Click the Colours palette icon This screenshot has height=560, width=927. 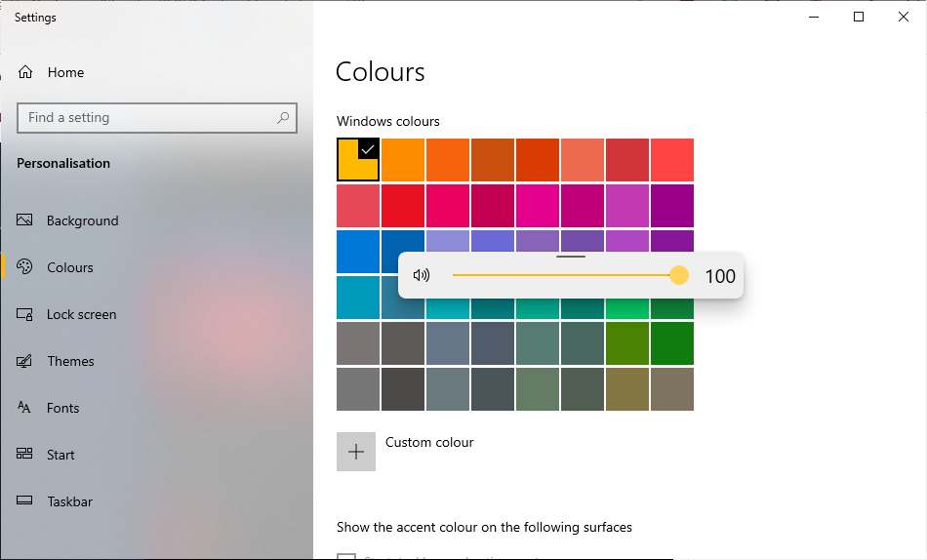[x=24, y=266]
